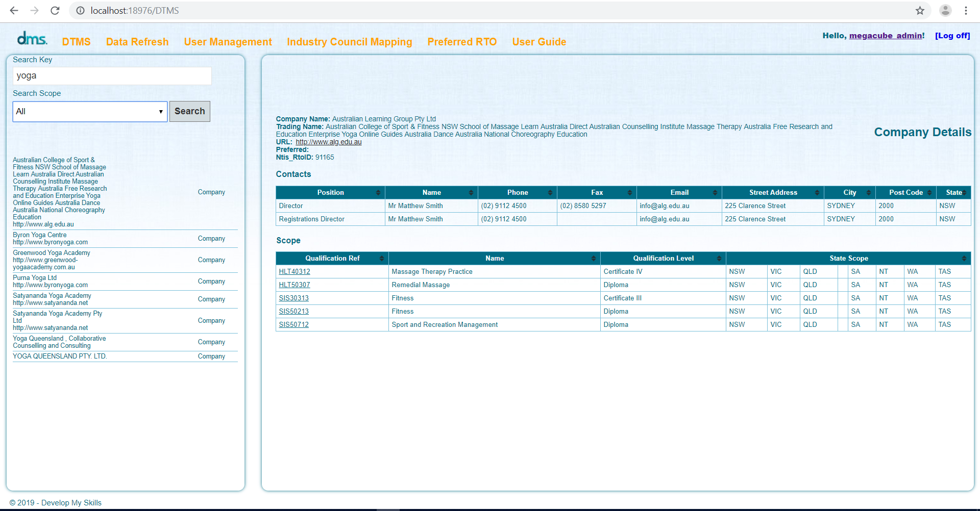Image resolution: width=980 pixels, height=511 pixels.
Task: Select YOGA QUEENSLAND PTY. LTD. result
Action: (x=125, y=356)
